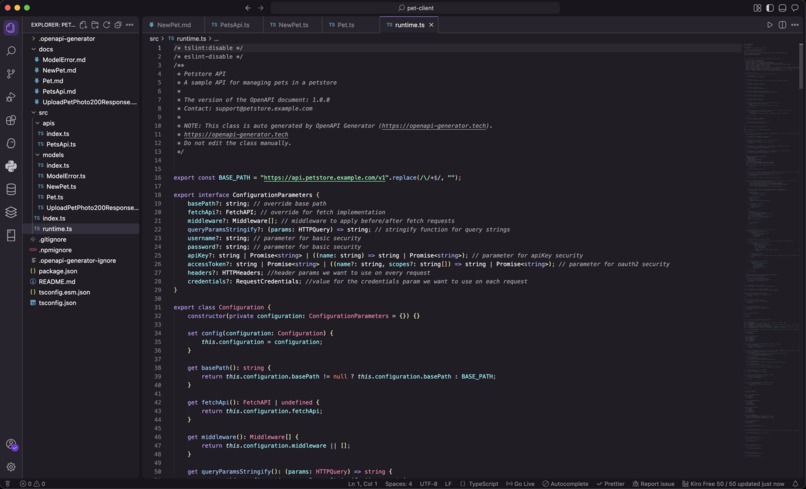
Task: Start Go Live server
Action: [520, 484]
